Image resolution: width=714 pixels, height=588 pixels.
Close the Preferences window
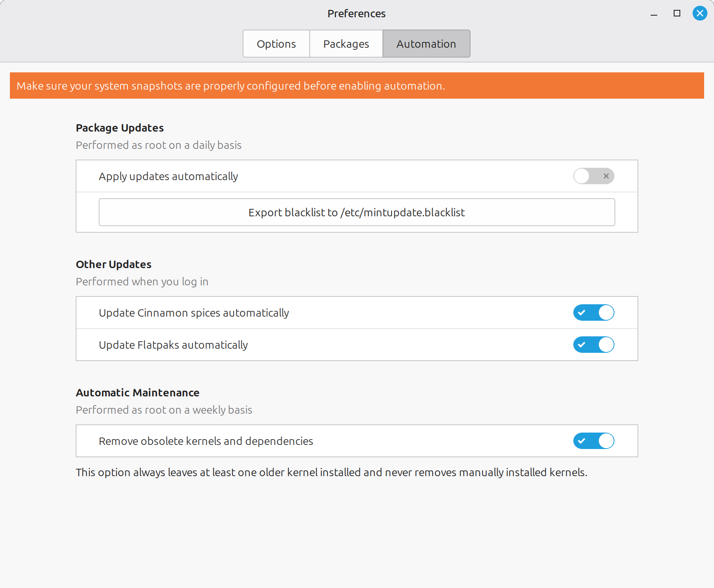coord(700,13)
